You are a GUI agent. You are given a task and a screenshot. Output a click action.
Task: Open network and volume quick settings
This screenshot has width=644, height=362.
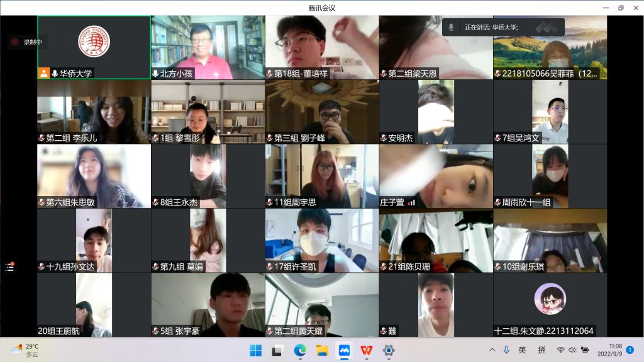(572, 350)
